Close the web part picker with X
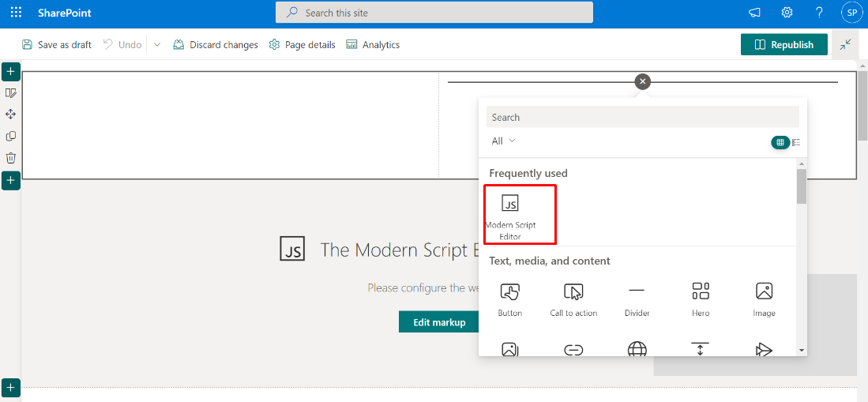 [x=642, y=82]
